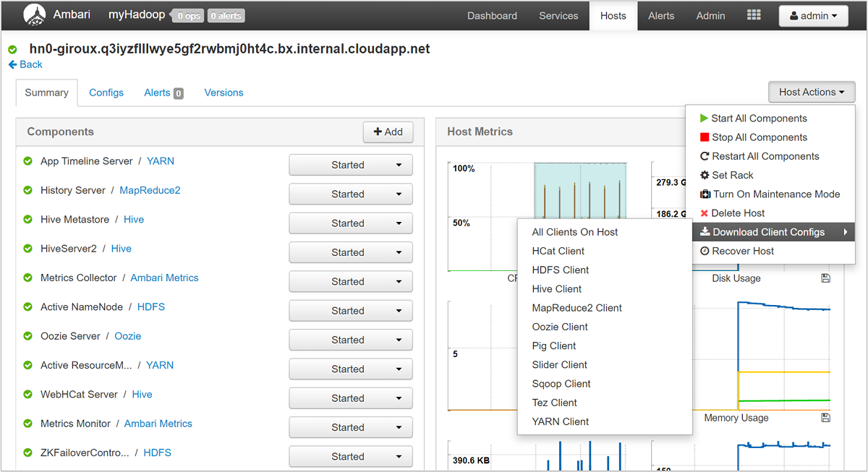Click the Ambari logo icon
868x472 pixels.
35,14
